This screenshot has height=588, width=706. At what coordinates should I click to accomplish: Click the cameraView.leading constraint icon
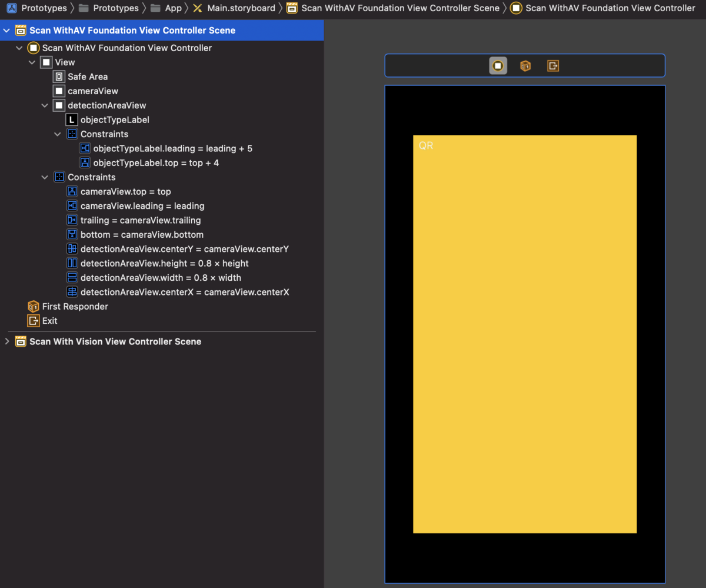(x=72, y=206)
